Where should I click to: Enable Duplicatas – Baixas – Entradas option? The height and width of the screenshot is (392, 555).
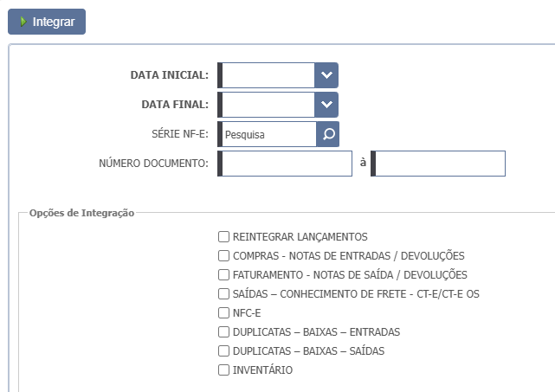pyautogui.click(x=224, y=331)
